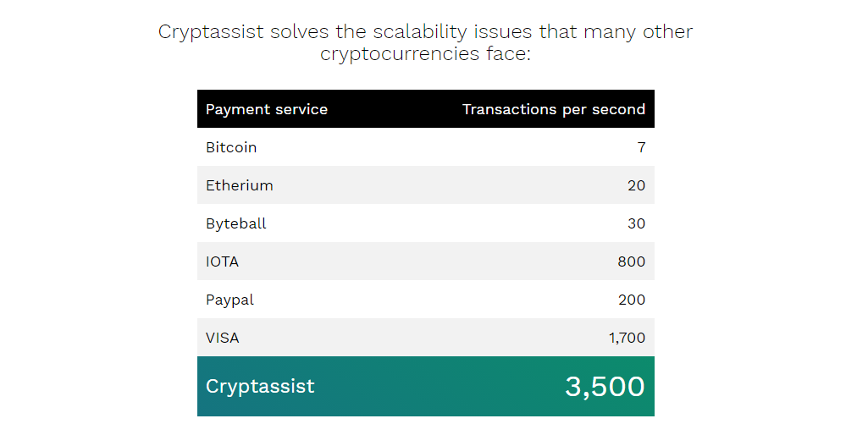Image resolution: width=868 pixels, height=435 pixels.
Task: Click the VISA value 1,700
Action: (x=627, y=338)
